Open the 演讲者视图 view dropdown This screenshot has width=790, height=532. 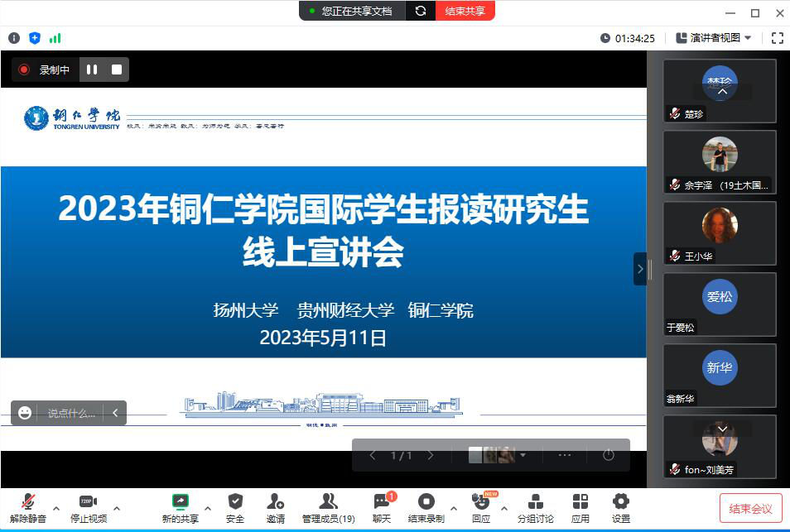714,38
